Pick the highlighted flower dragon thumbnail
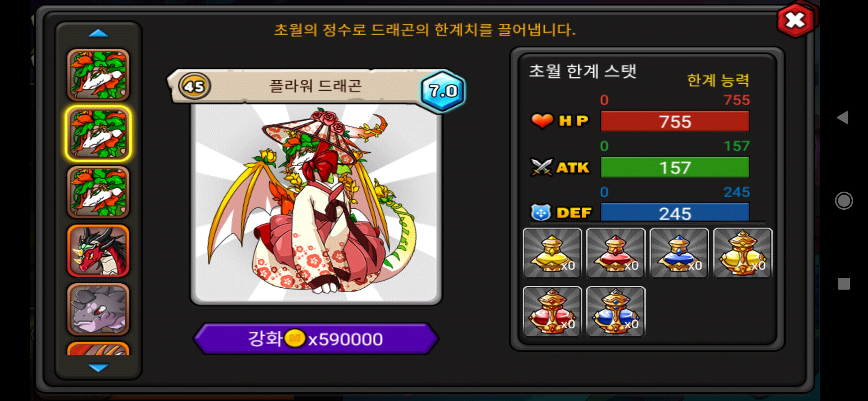The image size is (868, 401). [98, 134]
